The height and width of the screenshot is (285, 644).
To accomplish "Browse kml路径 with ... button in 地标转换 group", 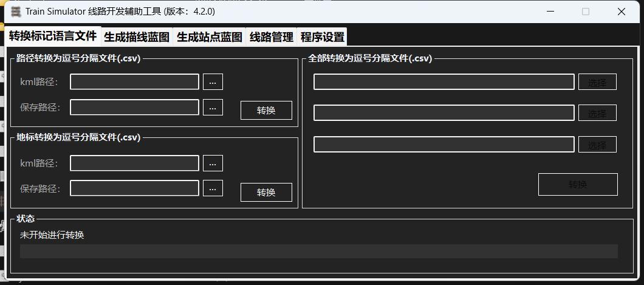I will click(x=213, y=163).
